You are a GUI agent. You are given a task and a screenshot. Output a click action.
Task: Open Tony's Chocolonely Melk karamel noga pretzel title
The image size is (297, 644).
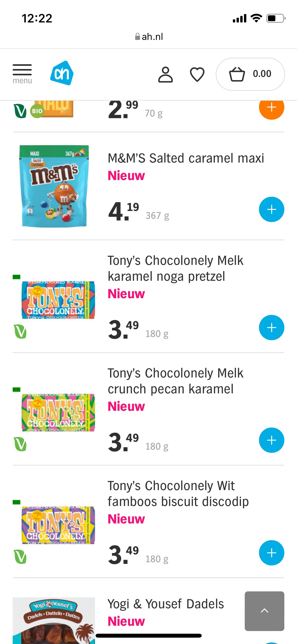pos(175,268)
